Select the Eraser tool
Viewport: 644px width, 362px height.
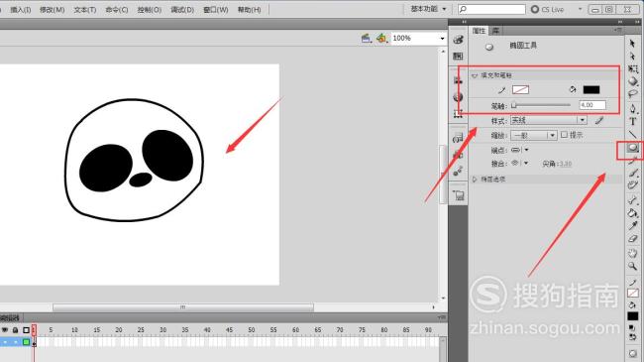pos(633,238)
